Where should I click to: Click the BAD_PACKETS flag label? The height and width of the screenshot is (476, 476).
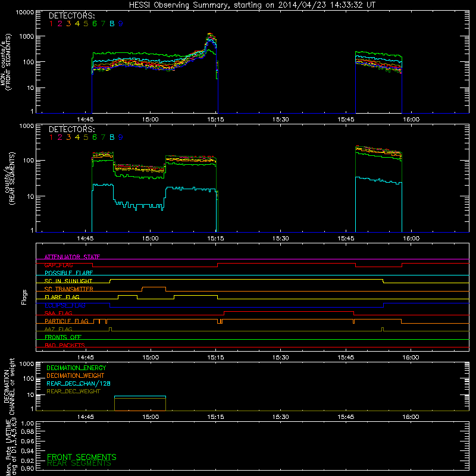[x=65, y=345]
